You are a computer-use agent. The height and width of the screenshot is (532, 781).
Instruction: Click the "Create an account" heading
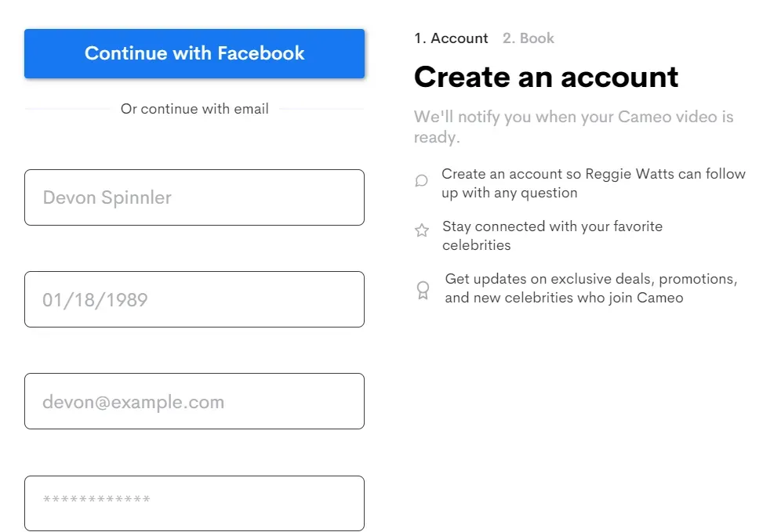(546, 77)
